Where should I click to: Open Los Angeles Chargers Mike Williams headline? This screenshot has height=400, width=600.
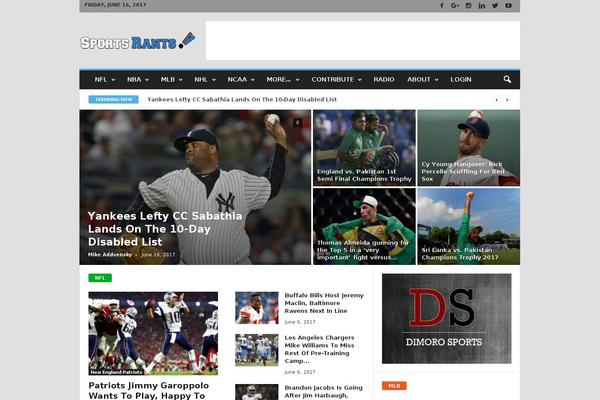(x=319, y=349)
